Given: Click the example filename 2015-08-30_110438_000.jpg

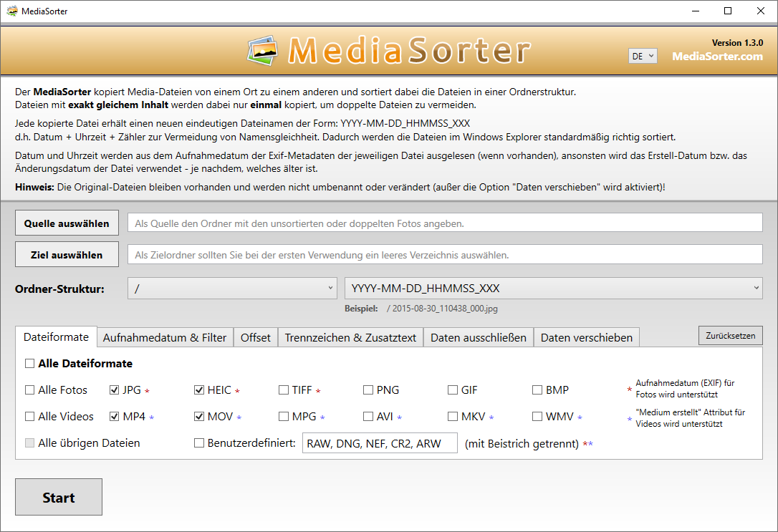Looking at the screenshot, I should pos(445,309).
